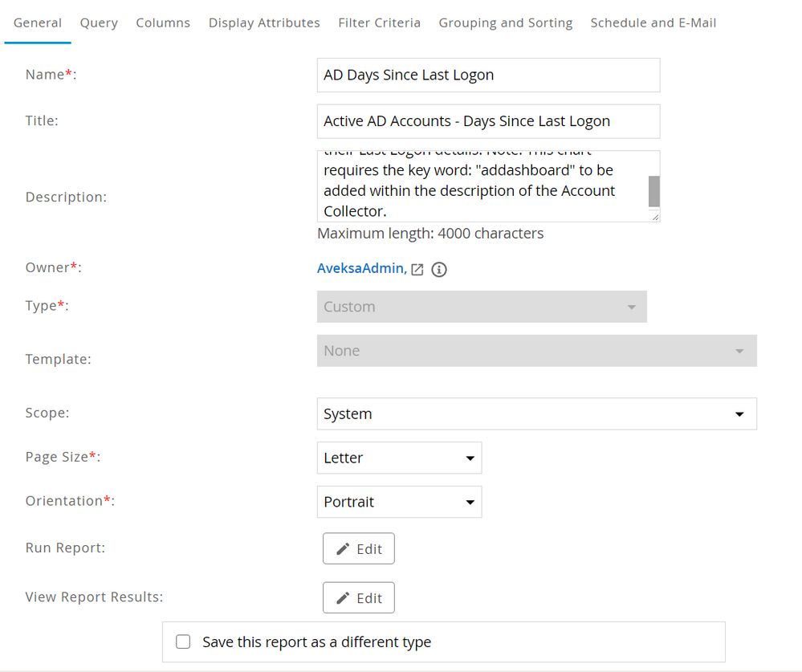
Task: Click the resize handle of the Description box
Action: click(x=655, y=217)
